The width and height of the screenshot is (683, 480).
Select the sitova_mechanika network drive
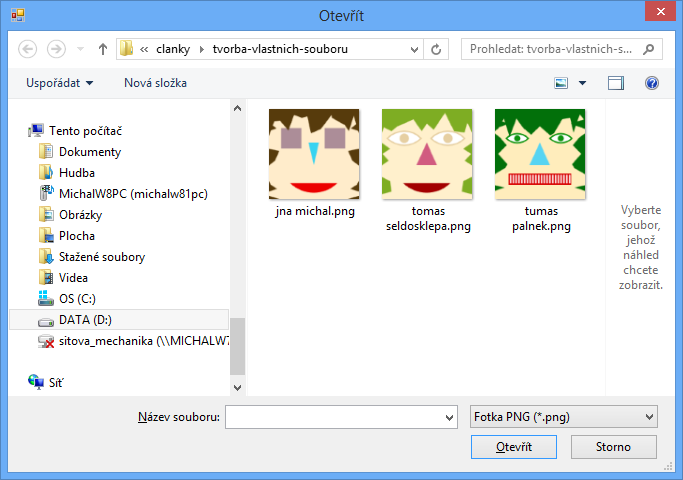coord(144,341)
